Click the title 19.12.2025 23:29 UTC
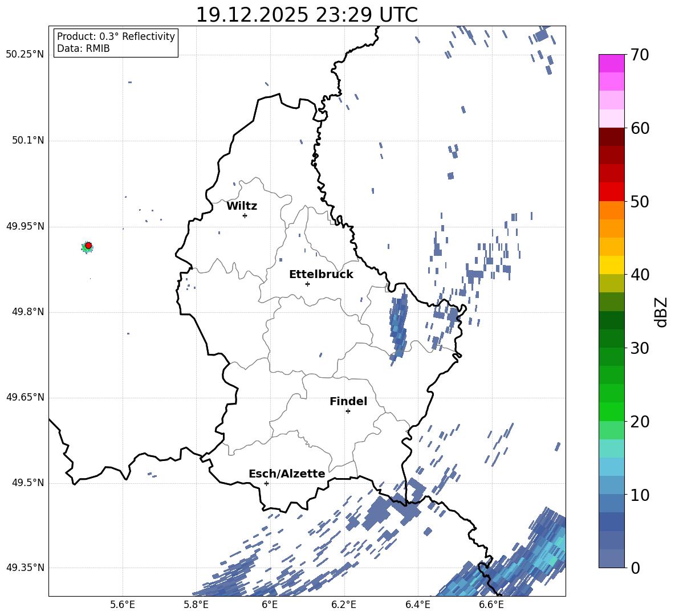 click(307, 15)
